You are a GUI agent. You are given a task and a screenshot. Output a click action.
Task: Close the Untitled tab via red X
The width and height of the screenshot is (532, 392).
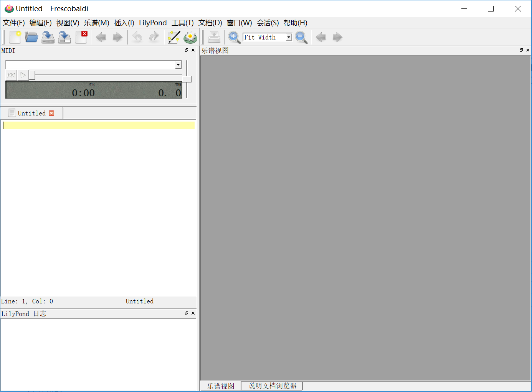pyautogui.click(x=51, y=113)
